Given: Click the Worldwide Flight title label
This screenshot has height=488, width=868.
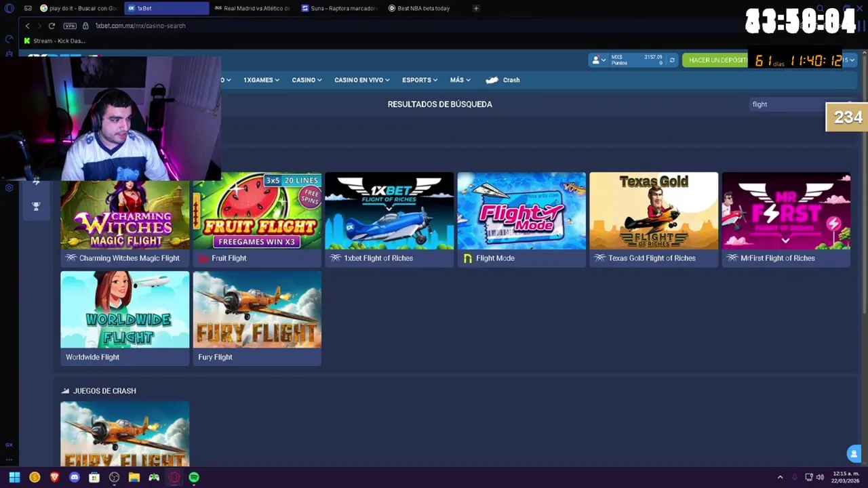Looking at the screenshot, I should tap(92, 357).
